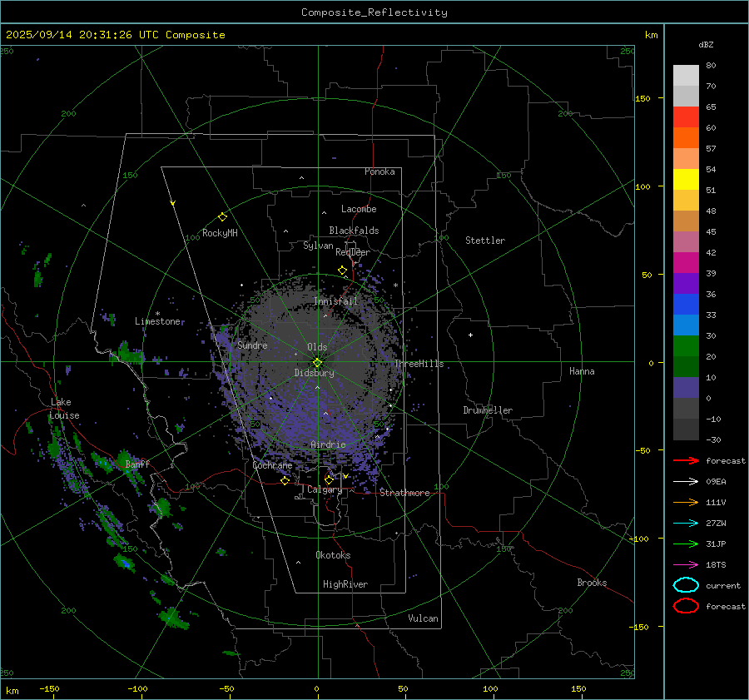Viewport: 749px width, 700px height.
Task: Click the Sylvan label
Action: pos(318,246)
